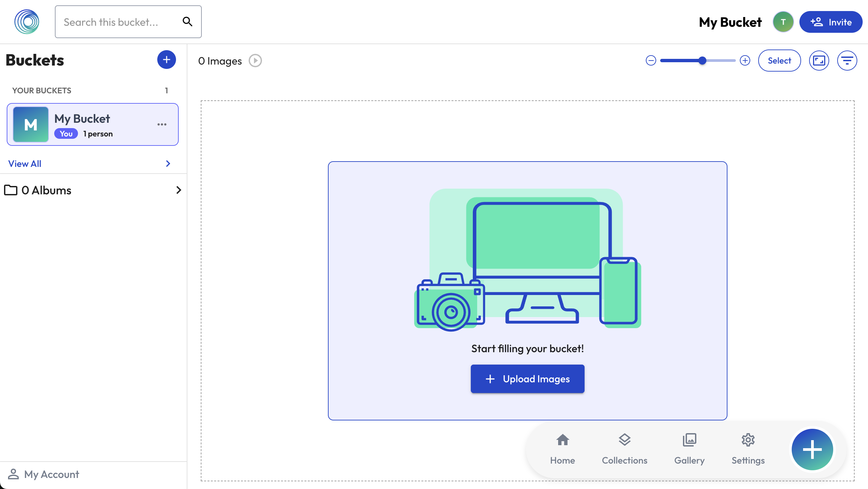The width and height of the screenshot is (868, 489).
Task: Toggle the fullscreen aspect view icon
Action: [819, 61]
